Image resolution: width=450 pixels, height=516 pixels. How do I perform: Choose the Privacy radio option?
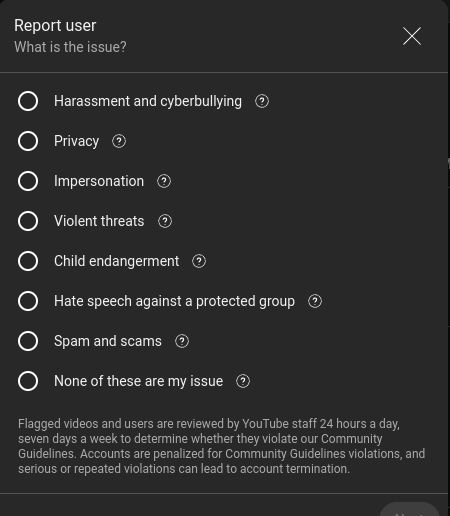point(28,141)
